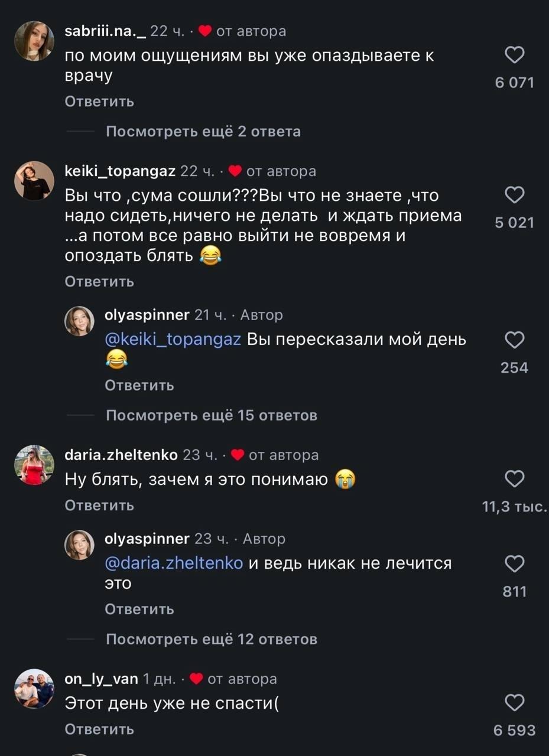This screenshot has height=756, width=549.
Task: Open daria.zheltenko profile avatar
Action: pyautogui.click(x=34, y=465)
